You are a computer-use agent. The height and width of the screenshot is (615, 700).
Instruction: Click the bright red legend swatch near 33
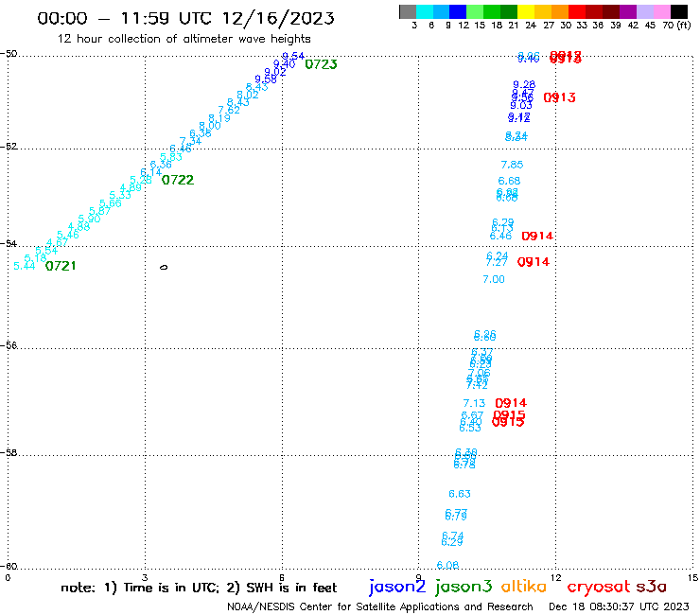point(577,11)
